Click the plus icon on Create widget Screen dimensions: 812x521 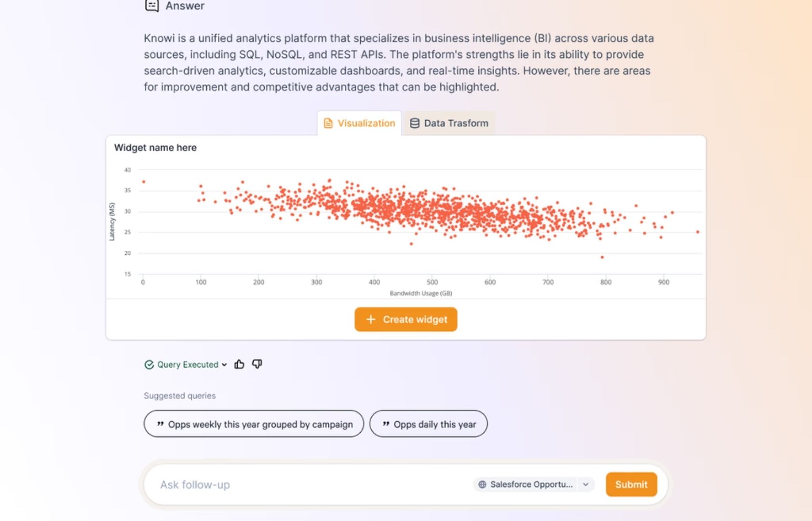(x=370, y=319)
